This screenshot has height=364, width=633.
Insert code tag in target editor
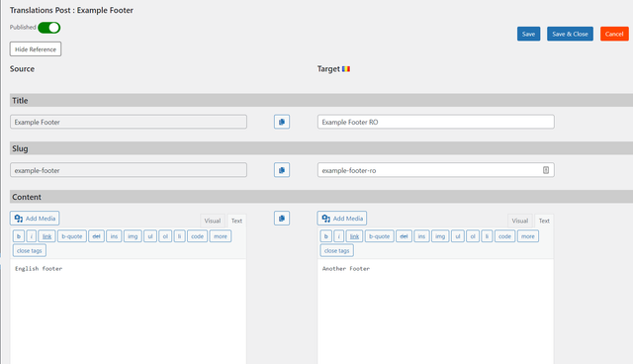click(x=505, y=236)
